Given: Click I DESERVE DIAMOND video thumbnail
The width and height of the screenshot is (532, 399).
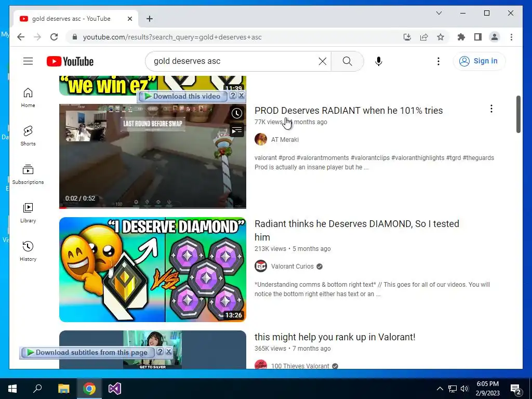Looking at the screenshot, I should [153, 270].
